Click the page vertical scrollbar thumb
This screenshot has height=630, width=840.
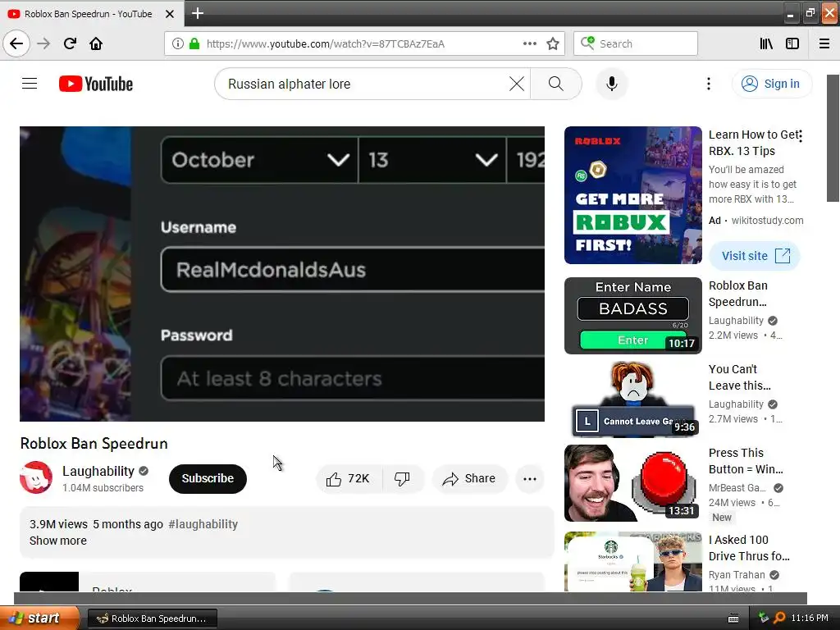point(833,138)
